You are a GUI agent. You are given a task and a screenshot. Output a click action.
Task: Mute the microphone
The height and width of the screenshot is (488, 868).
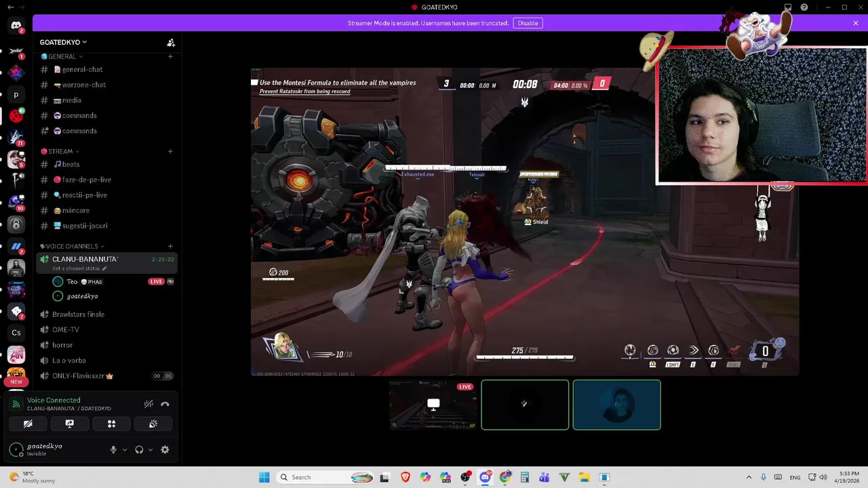click(113, 449)
